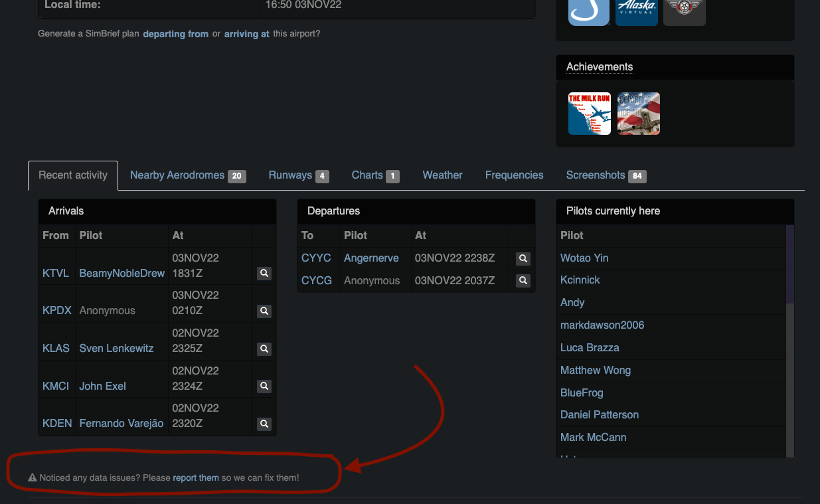Click the magnifier icon beside CYYC departure
Image resolution: width=820 pixels, height=504 pixels.
[x=523, y=258]
